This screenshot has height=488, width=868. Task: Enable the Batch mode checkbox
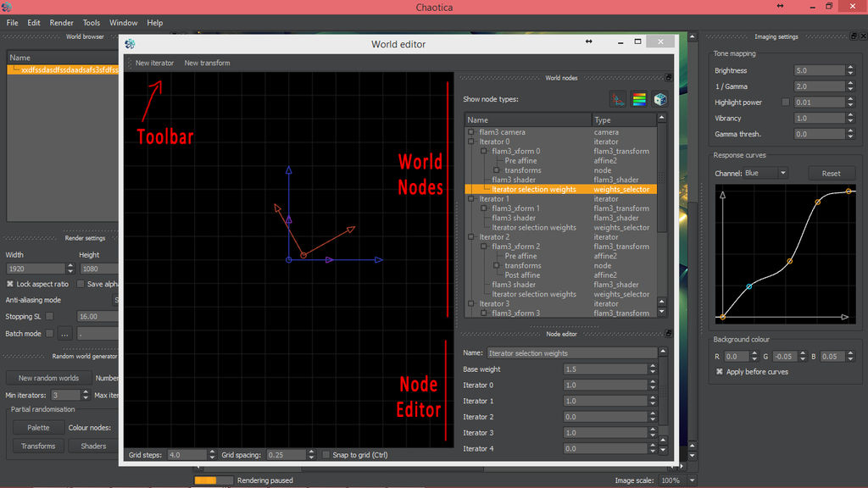coord(50,334)
